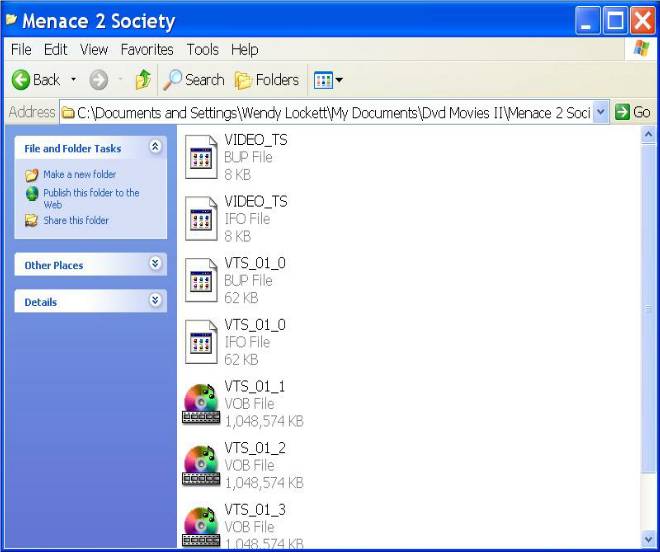Click Share this folder link

pos(76,220)
